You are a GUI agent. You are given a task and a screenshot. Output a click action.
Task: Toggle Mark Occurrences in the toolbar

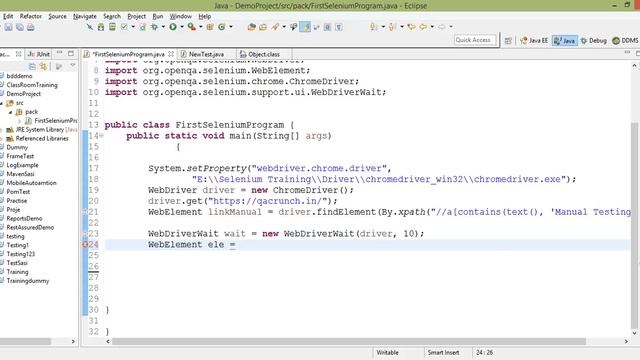coord(305,27)
